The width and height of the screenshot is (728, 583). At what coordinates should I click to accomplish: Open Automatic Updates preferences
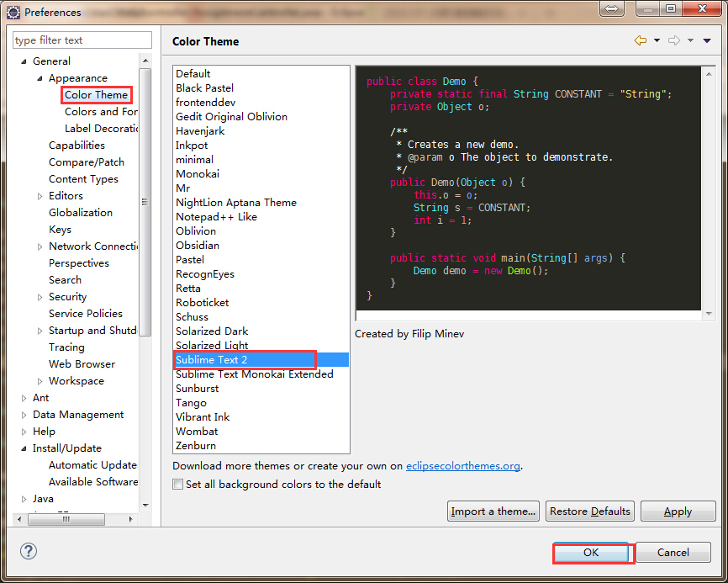coord(92,465)
